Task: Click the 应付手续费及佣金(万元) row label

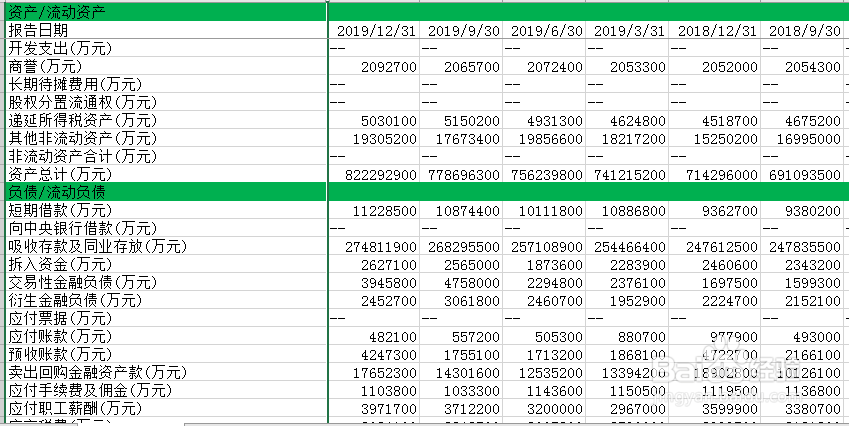Action: pos(165,390)
